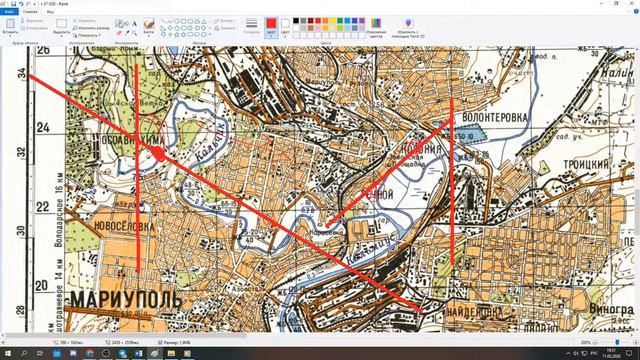Select the Цвет 2 background color box
The image size is (640, 360).
[285, 27]
